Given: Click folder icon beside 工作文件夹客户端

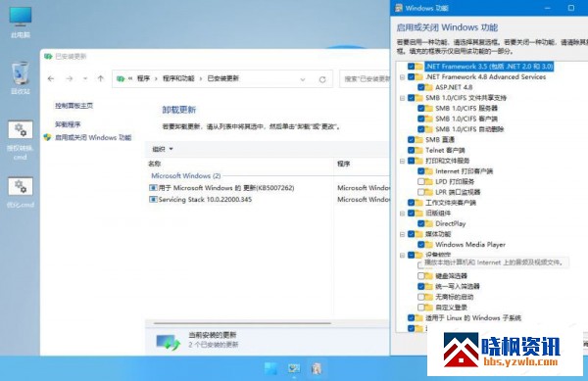Looking at the screenshot, I should click(418, 203).
